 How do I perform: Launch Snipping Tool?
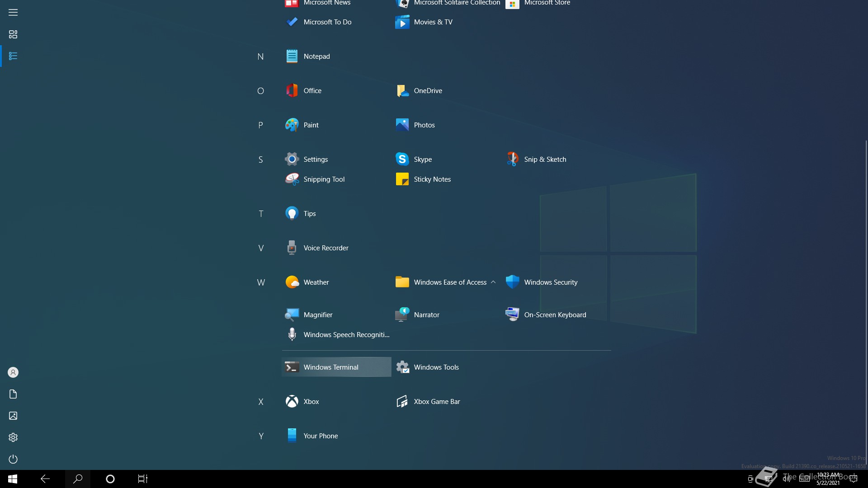click(336, 179)
